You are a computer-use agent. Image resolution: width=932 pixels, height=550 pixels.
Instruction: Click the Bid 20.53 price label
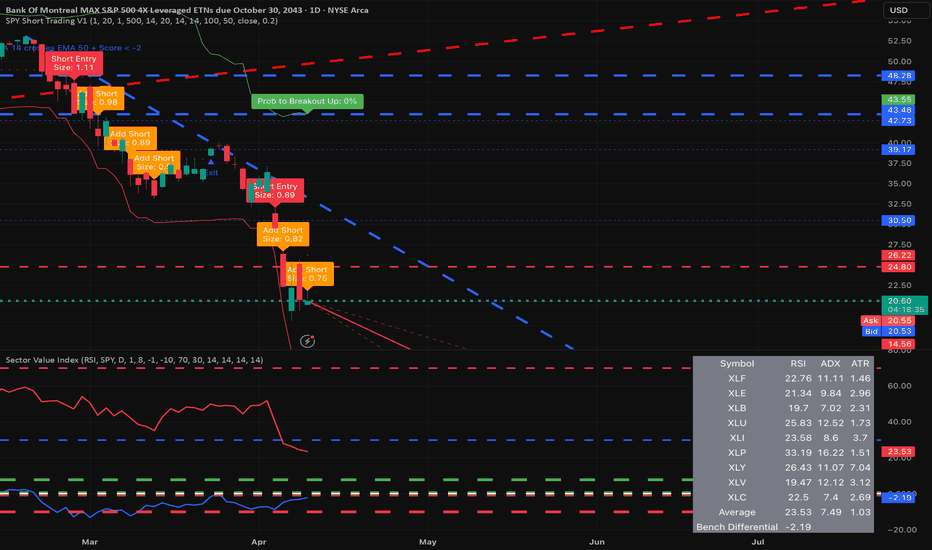(x=888, y=331)
